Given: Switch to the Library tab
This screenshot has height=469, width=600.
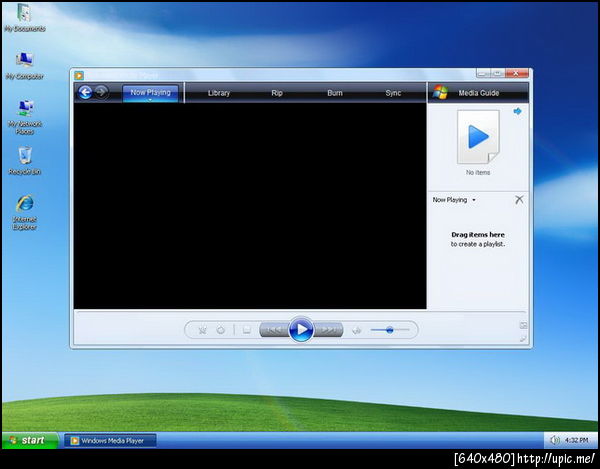Looking at the screenshot, I should [218, 93].
